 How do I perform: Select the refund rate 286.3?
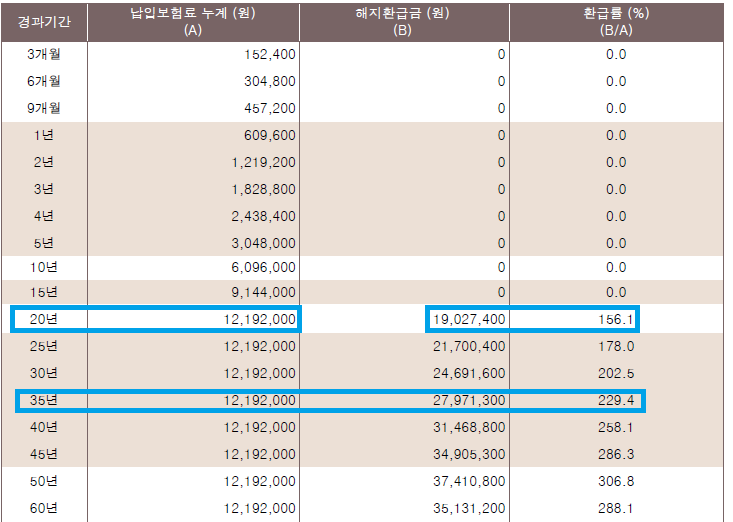click(x=616, y=455)
